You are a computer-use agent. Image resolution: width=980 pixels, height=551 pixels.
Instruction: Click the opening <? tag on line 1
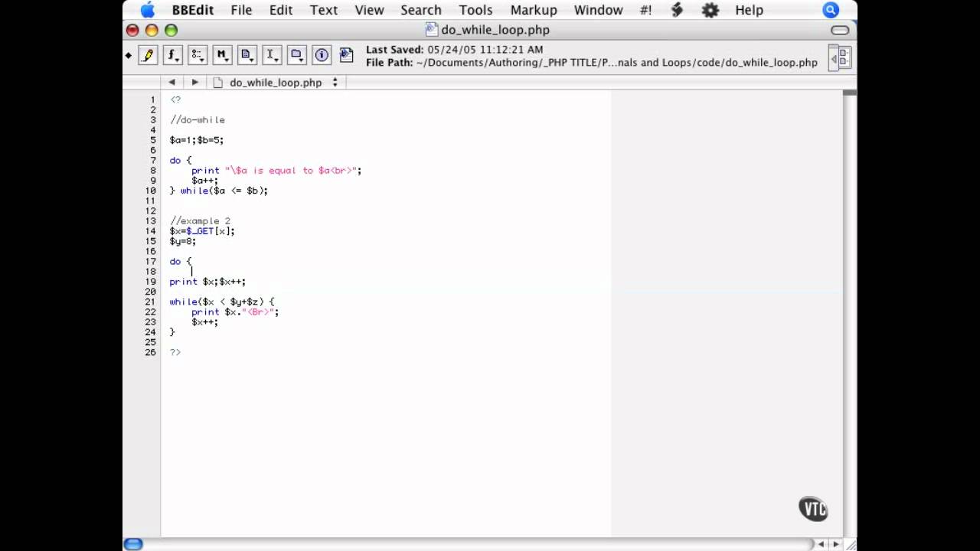click(175, 99)
